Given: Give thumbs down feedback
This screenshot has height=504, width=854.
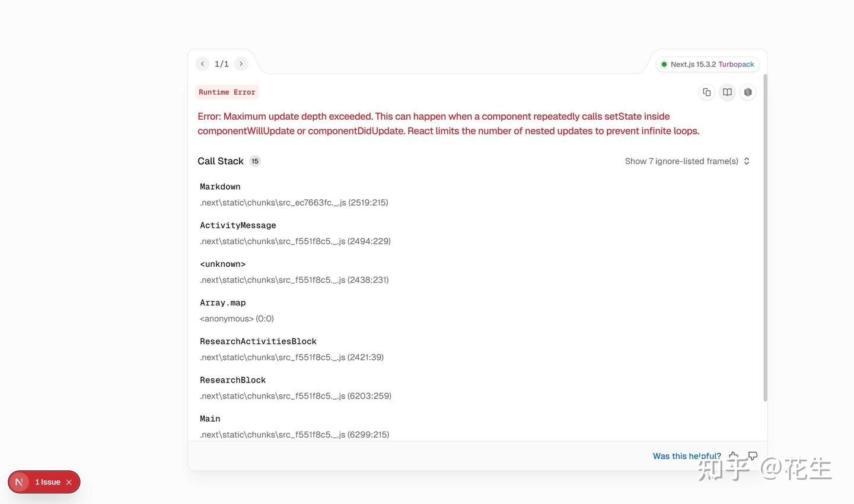Looking at the screenshot, I should pos(753,456).
